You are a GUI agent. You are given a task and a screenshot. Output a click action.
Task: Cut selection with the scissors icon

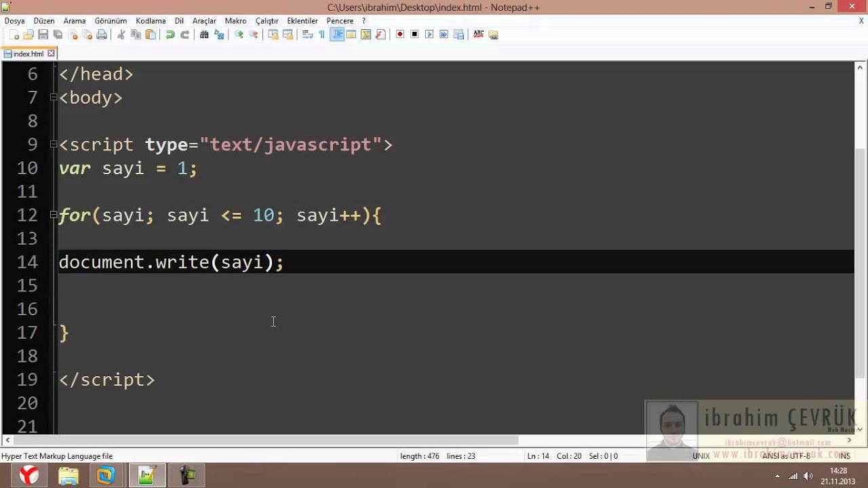pos(121,35)
